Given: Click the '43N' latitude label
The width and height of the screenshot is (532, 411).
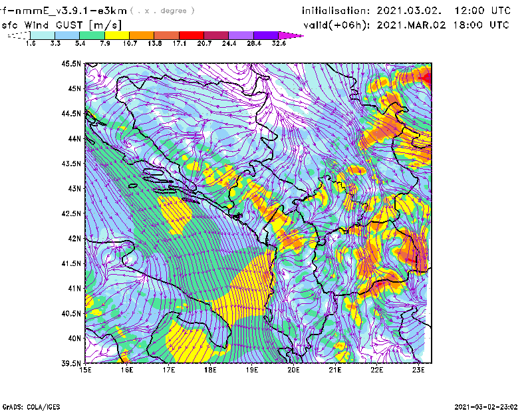Looking at the screenshot, I should coord(74,188).
